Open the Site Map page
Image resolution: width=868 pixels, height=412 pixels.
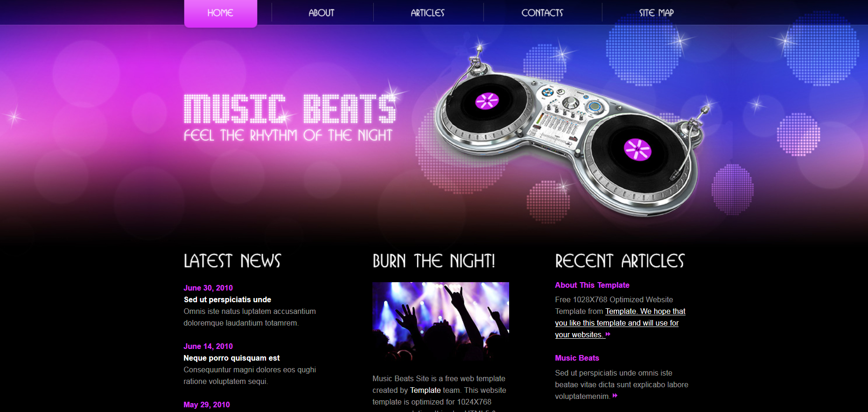tap(656, 13)
